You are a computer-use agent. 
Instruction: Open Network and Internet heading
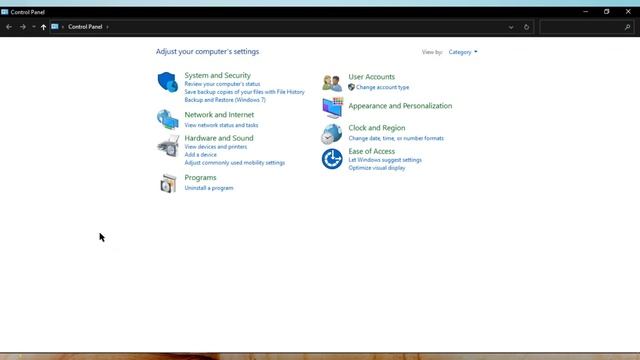[x=219, y=115]
